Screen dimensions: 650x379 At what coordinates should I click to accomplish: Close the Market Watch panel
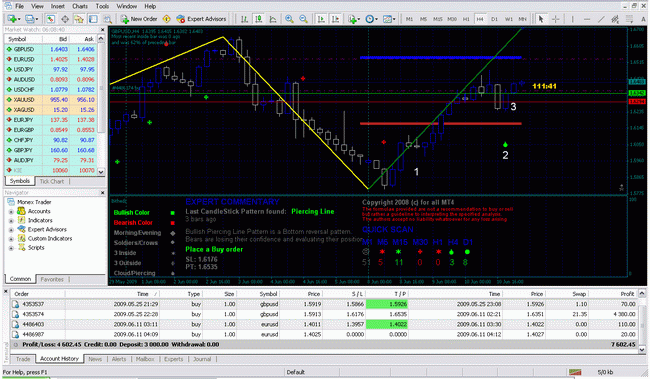[102, 30]
